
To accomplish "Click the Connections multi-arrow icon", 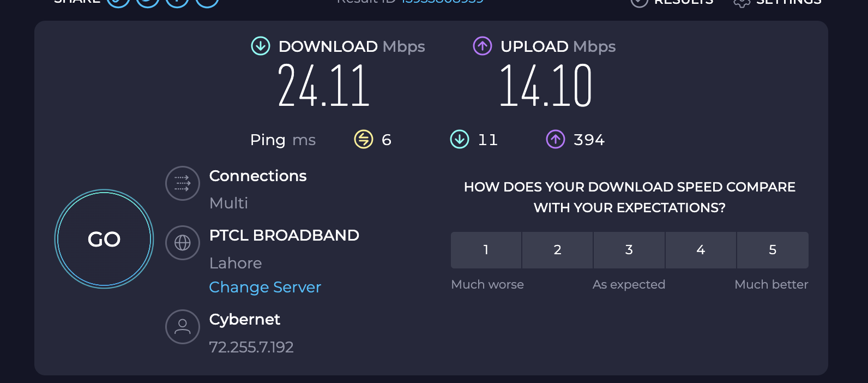I will click(183, 183).
